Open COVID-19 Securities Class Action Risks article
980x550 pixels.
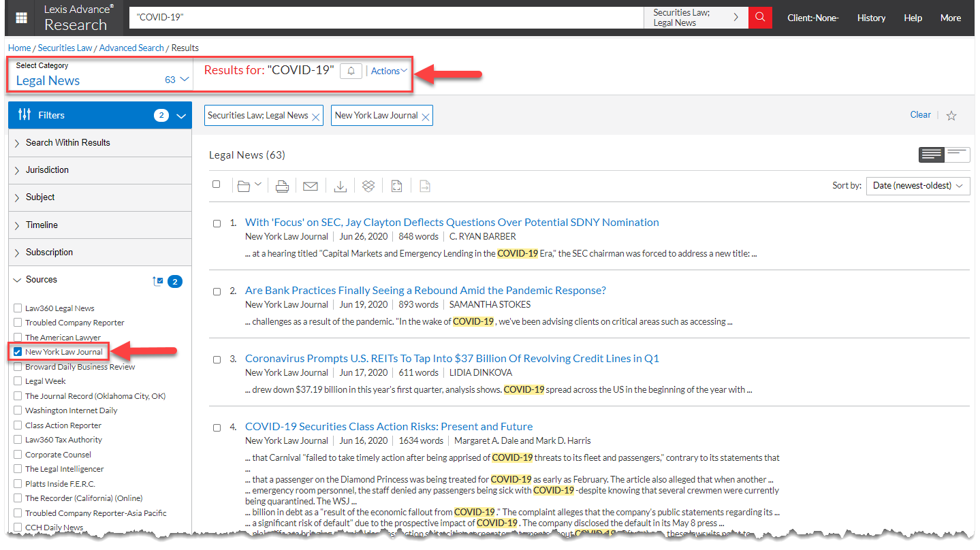point(389,427)
